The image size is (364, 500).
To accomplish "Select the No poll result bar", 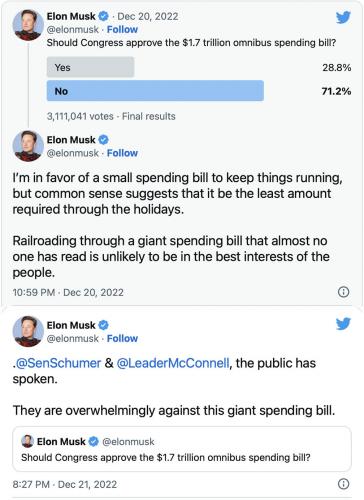I will [155, 91].
